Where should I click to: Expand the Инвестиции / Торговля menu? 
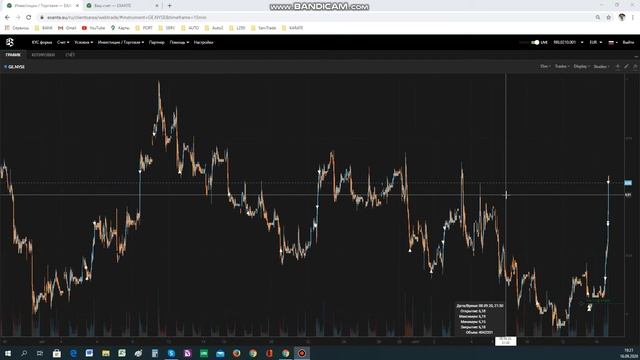point(121,42)
